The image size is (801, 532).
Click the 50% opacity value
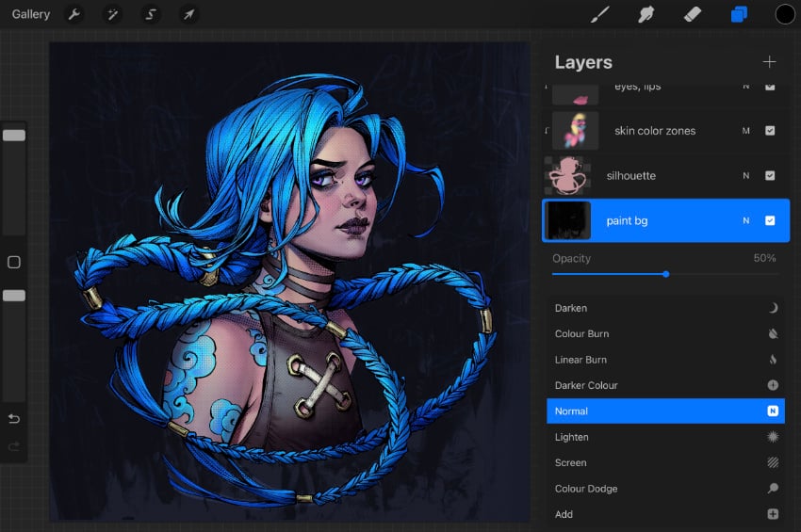pyautogui.click(x=764, y=258)
